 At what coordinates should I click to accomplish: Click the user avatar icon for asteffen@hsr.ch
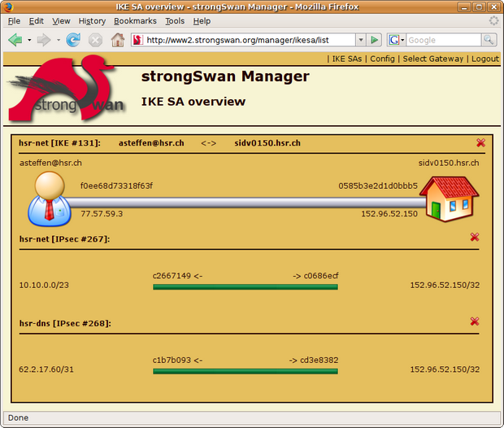(50, 199)
